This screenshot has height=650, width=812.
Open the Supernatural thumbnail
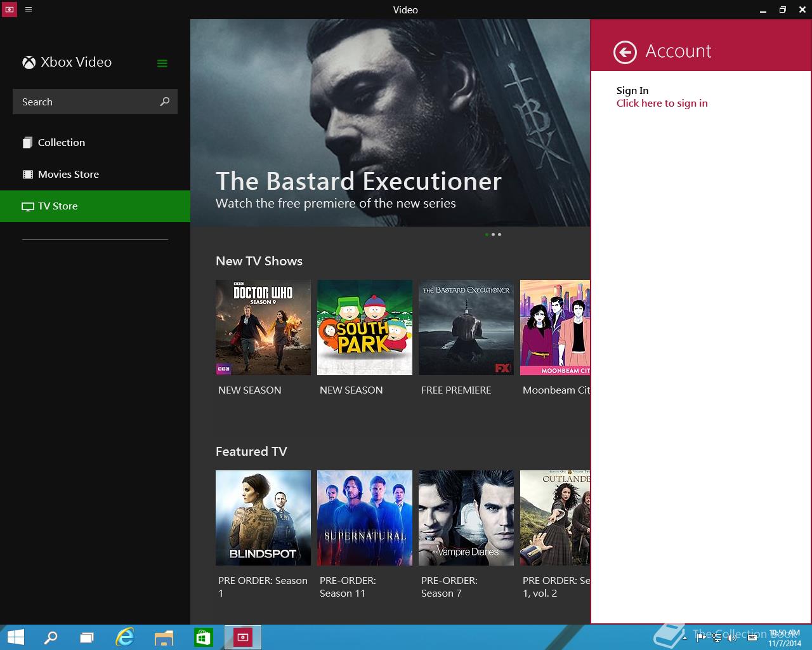coord(365,518)
